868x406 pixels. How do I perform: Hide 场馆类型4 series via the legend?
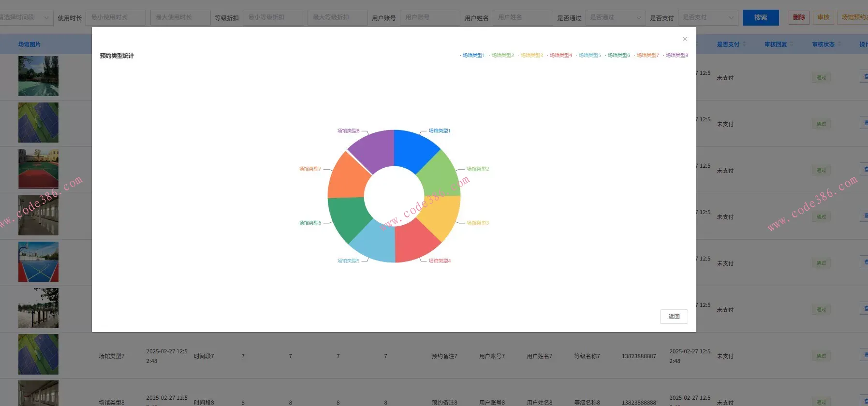560,56
